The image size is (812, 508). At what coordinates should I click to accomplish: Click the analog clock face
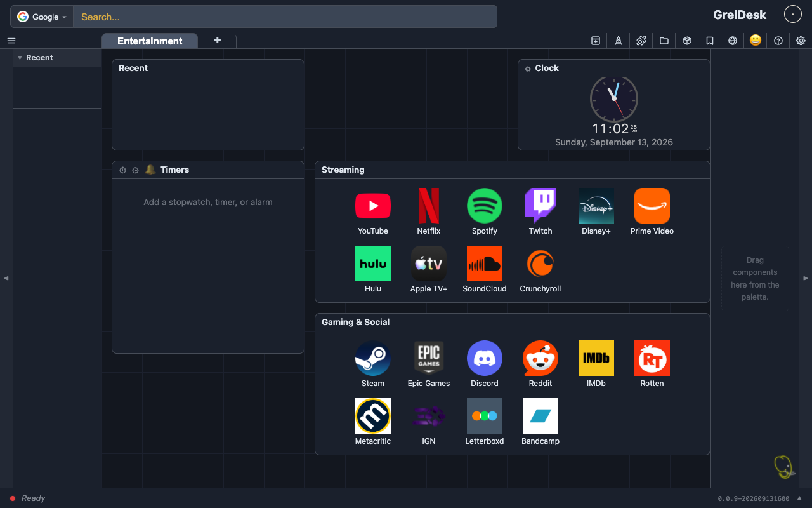pos(614,99)
